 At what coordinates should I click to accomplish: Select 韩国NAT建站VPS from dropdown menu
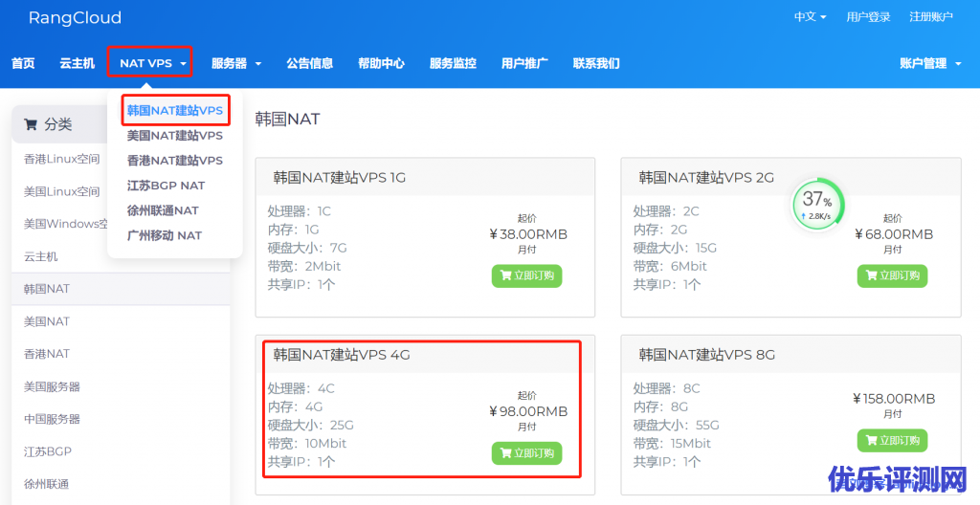tap(175, 111)
